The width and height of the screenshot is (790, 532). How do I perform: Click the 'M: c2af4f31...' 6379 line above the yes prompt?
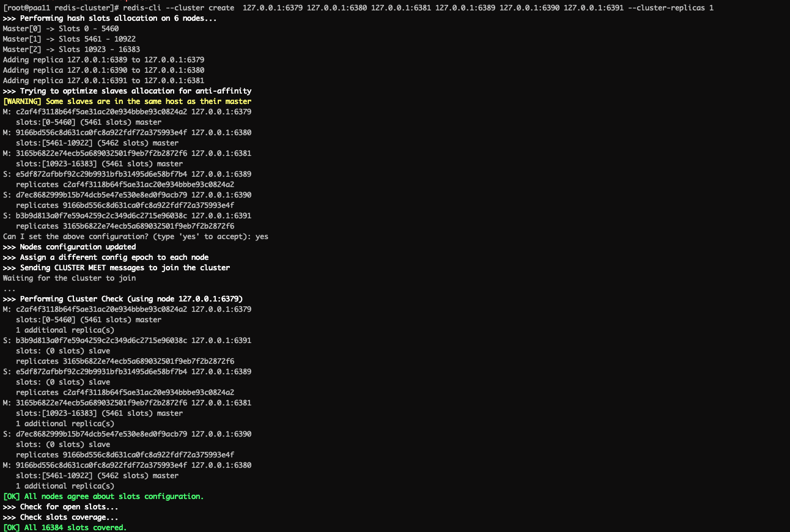click(127, 112)
